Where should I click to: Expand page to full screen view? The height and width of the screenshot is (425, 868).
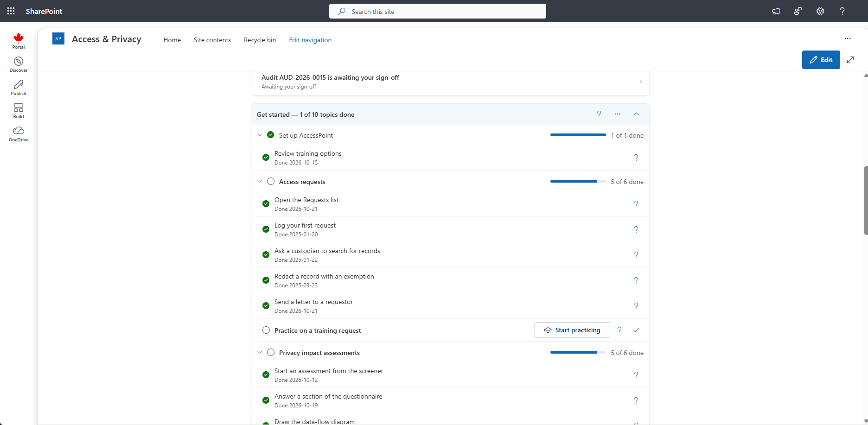click(x=850, y=60)
